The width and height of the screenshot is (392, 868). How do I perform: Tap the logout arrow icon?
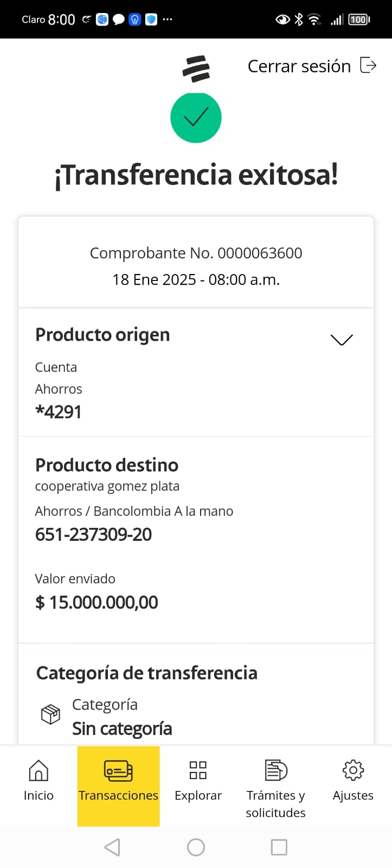tap(368, 66)
